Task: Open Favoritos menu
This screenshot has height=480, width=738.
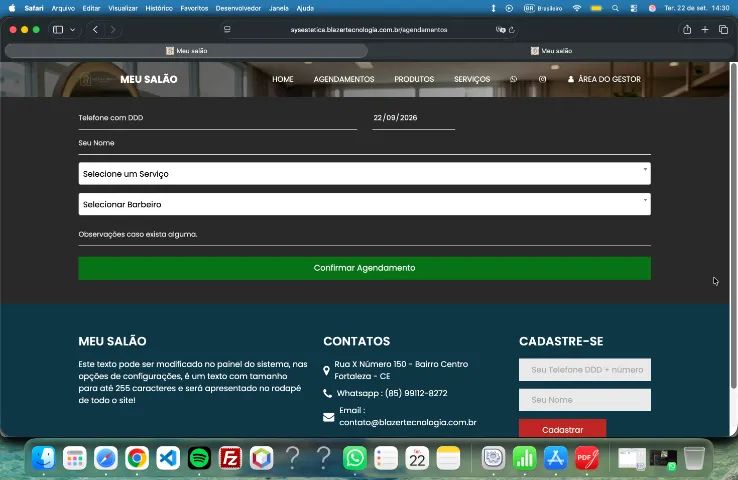Action: pos(194,8)
